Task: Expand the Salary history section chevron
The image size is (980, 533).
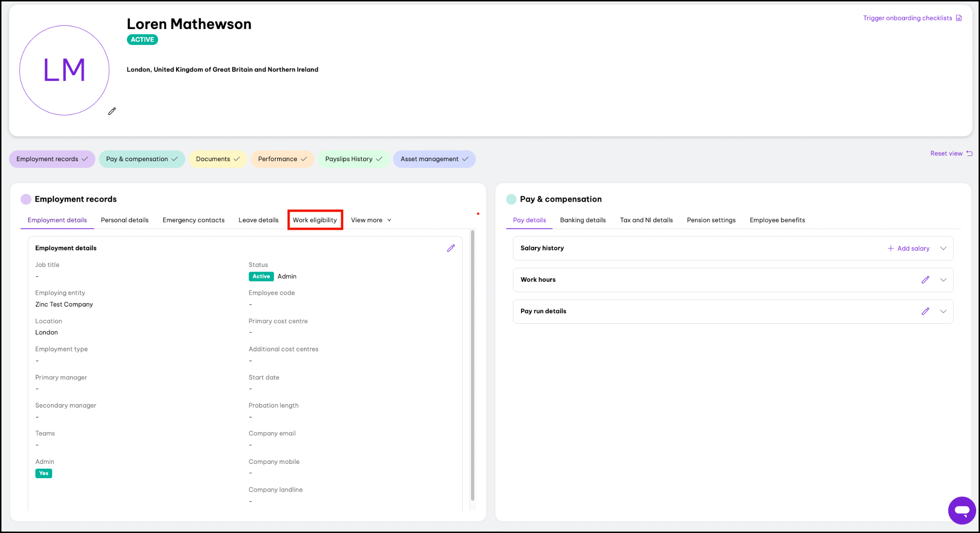Action: coord(943,248)
